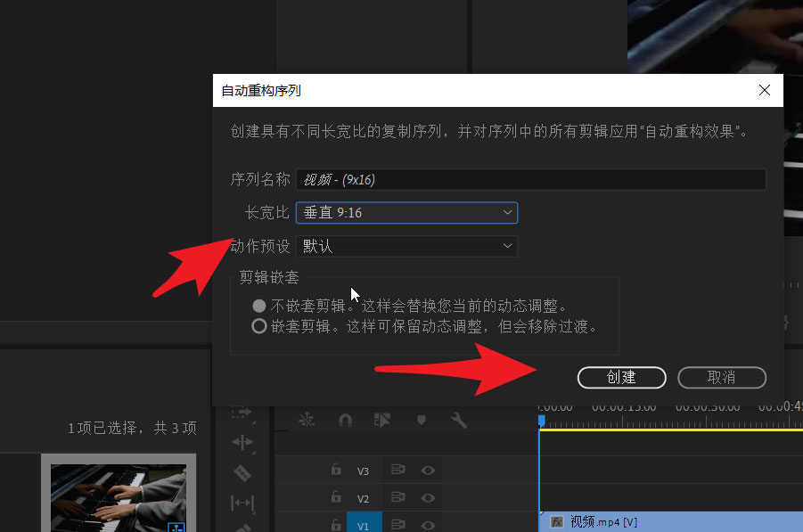Edit the 序列名称 text field
This screenshot has height=532, width=803.
(x=530, y=180)
